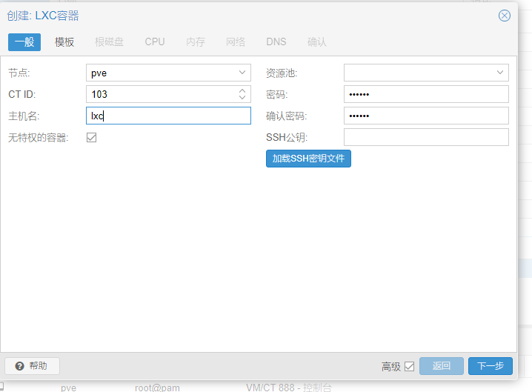Focus the hostname (主机名) input field
This screenshot has width=532, height=392.
click(168, 116)
